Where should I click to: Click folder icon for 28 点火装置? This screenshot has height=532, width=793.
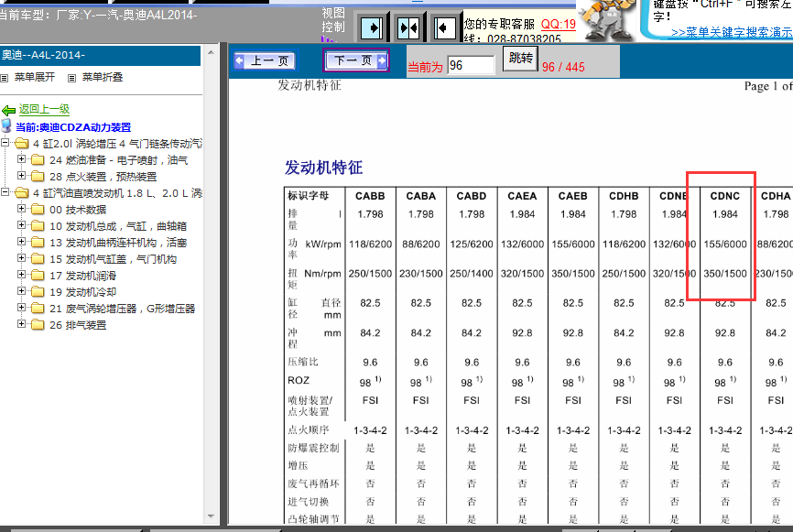pyautogui.click(x=38, y=177)
